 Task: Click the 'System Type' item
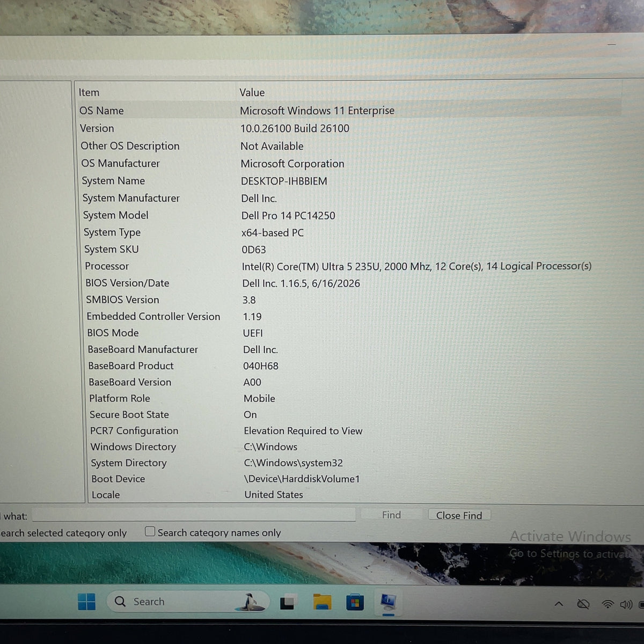[112, 232]
